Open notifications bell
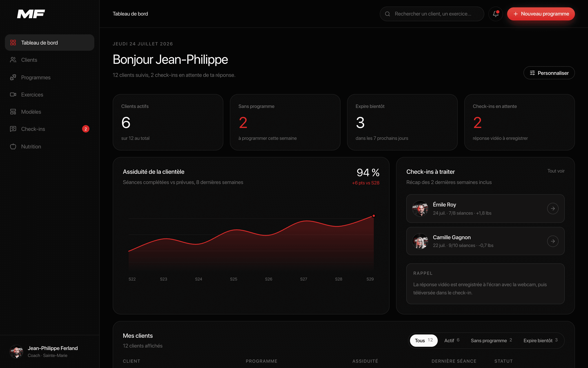Viewport: 588px width, 368px height. click(x=496, y=14)
